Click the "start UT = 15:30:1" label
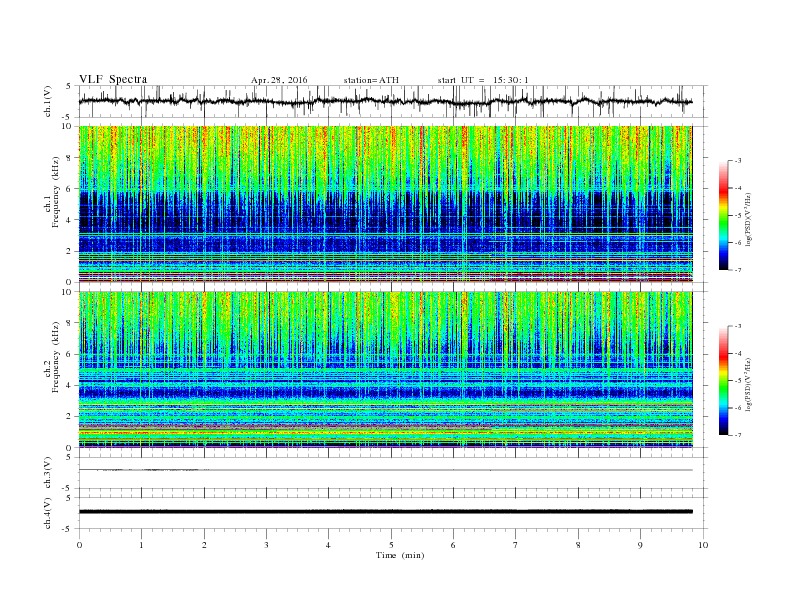Image resolution: width=792 pixels, height=612 pixels. coord(483,80)
